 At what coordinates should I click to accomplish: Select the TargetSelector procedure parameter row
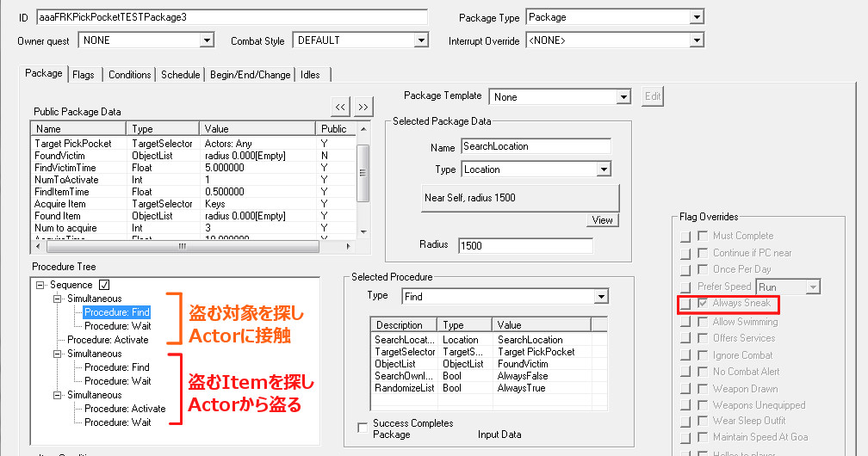click(489, 352)
